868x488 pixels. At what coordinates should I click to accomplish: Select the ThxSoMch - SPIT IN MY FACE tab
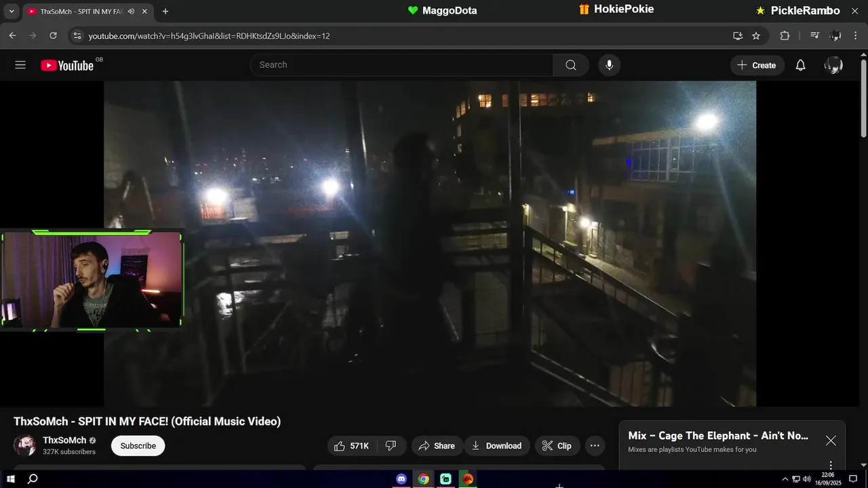81,12
